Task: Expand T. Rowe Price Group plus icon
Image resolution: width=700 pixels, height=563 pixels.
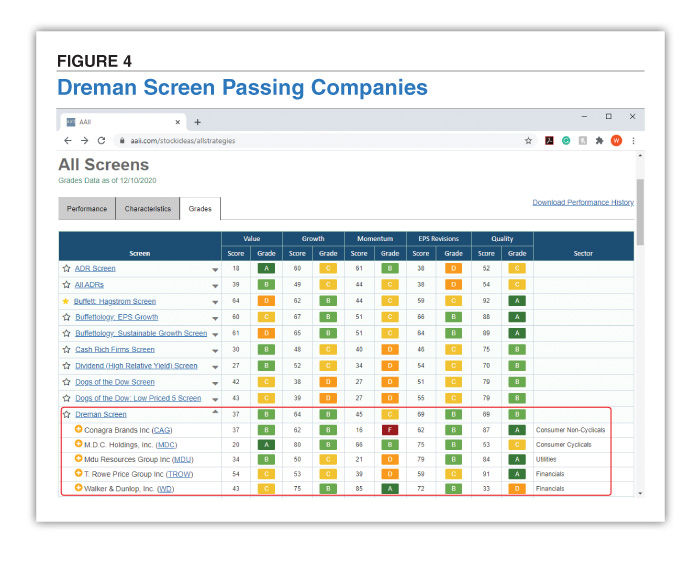Action: point(78,473)
